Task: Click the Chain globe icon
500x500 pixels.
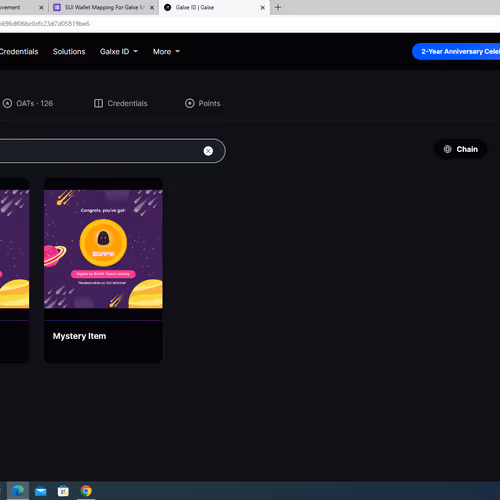Action: click(447, 149)
